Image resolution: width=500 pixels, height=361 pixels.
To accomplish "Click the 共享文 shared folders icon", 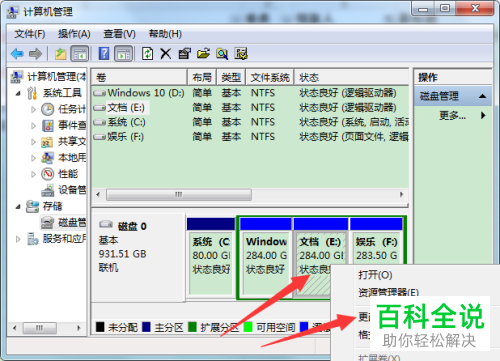I will point(47,142).
